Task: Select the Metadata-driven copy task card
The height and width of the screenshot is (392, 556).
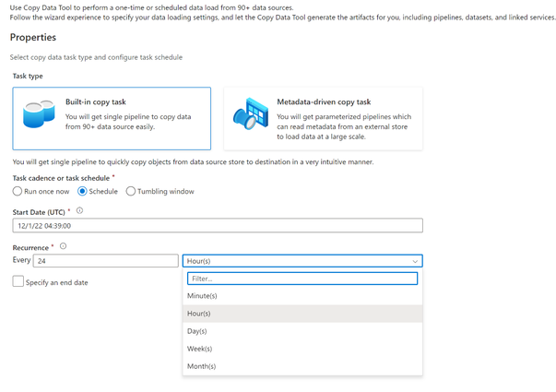Action: pos(323,118)
